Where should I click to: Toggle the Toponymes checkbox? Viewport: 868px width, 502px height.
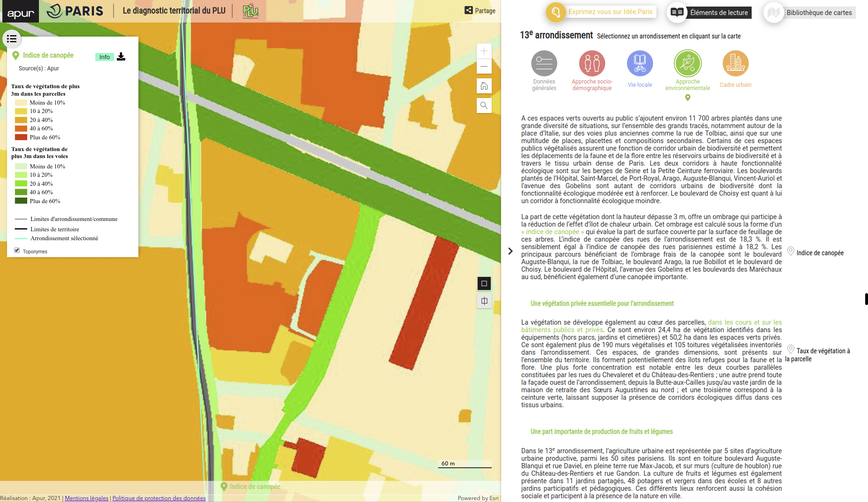pyautogui.click(x=17, y=251)
